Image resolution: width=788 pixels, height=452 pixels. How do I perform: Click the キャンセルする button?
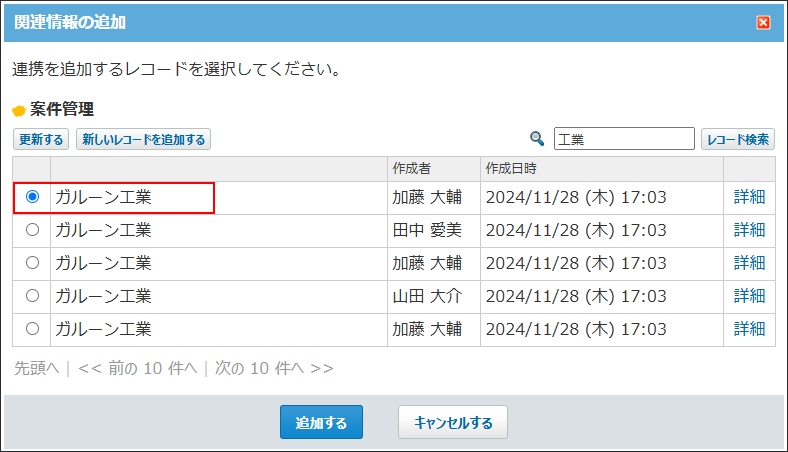[x=453, y=422]
